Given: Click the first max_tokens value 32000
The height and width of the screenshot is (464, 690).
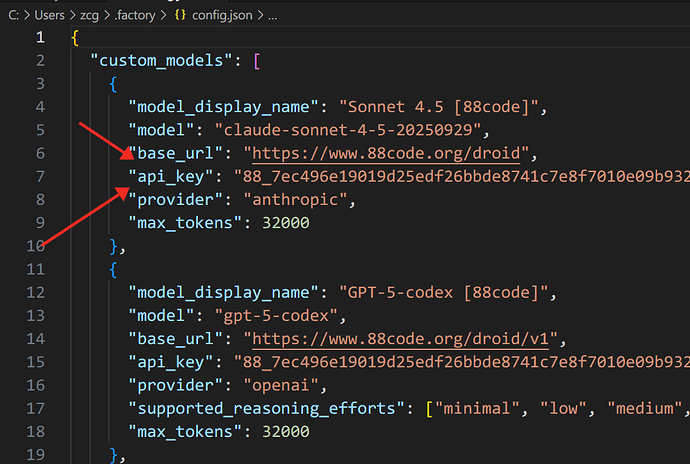Looking at the screenshot, I should point(286,223).
